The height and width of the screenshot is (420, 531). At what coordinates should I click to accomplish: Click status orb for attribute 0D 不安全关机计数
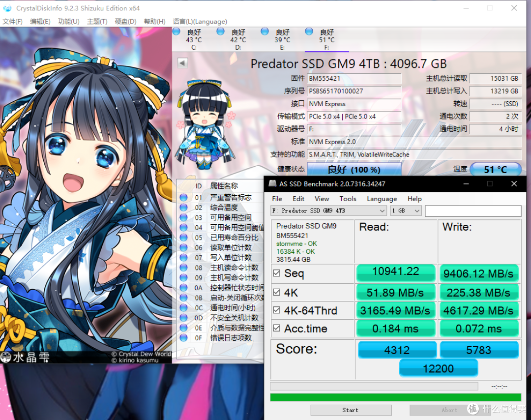coord(183,318)
